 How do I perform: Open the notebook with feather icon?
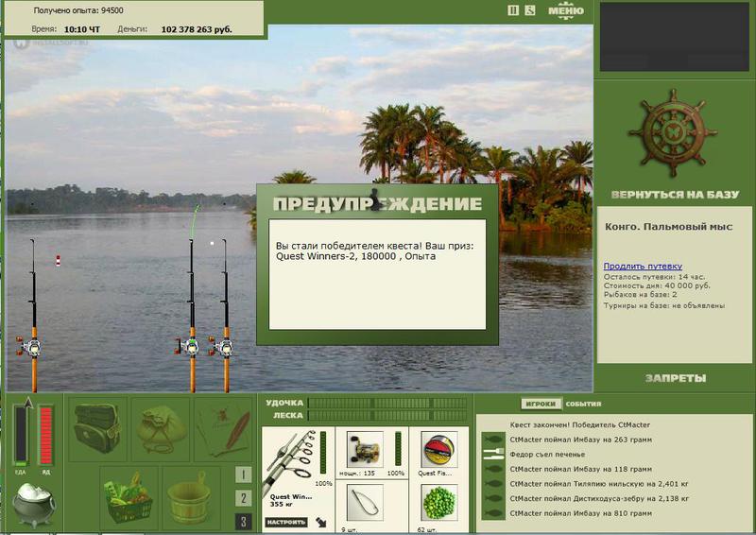pyautogui.click(x=224, y=429)
